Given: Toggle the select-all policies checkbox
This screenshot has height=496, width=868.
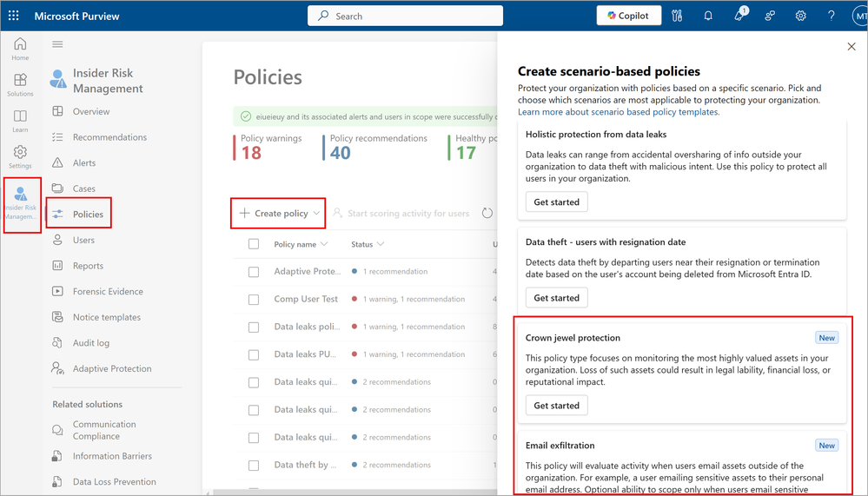Looking at the screenshot, I should tap(254, 244).
